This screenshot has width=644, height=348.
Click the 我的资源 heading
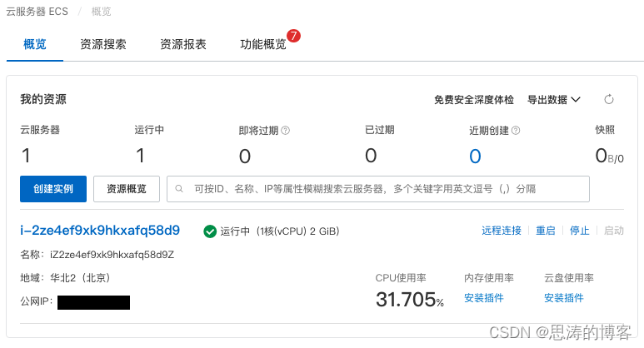point(43,99)
